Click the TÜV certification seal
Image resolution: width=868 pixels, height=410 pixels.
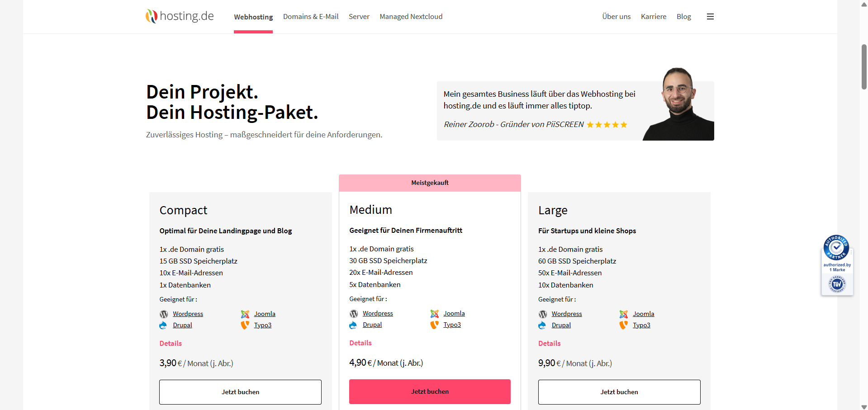pyautogui.click(x=837, y=284)
